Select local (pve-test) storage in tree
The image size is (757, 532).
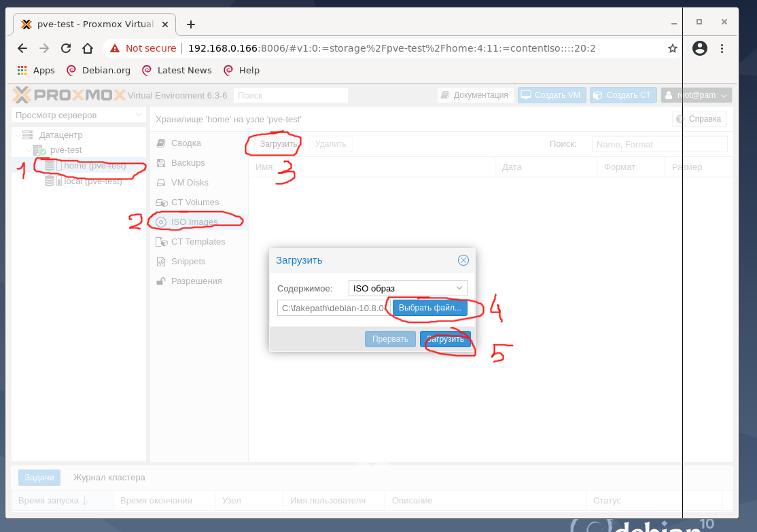(92, 181)
